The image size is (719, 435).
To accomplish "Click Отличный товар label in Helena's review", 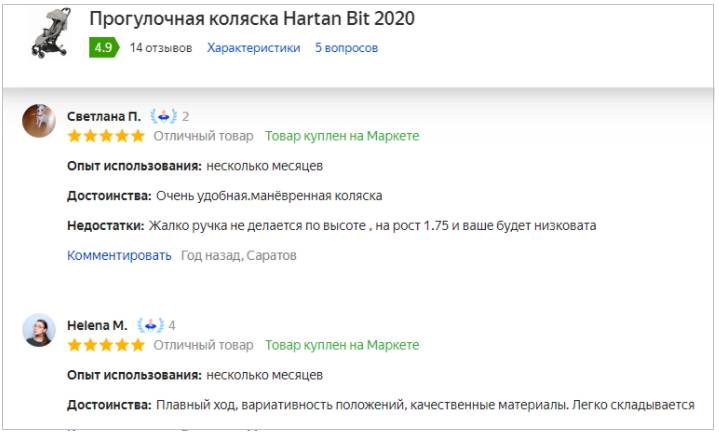I will (x=204, y=345).
